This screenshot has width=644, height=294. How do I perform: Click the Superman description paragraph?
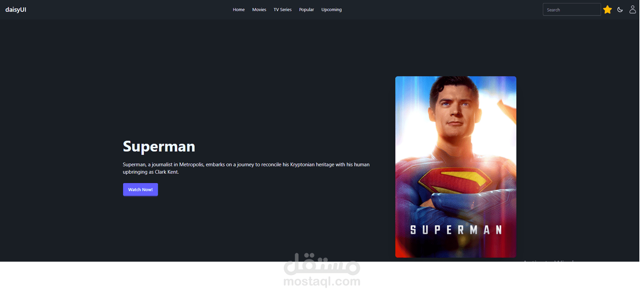(x=246, y=168)
